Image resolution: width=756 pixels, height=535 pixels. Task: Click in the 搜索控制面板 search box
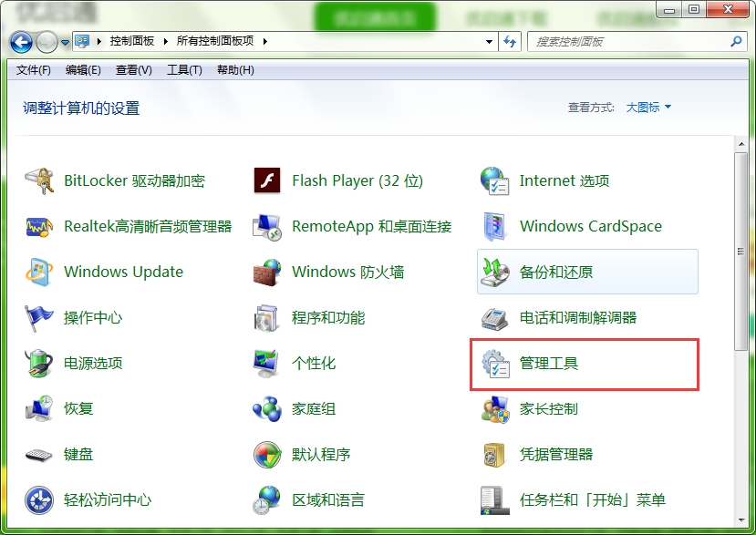629,42
